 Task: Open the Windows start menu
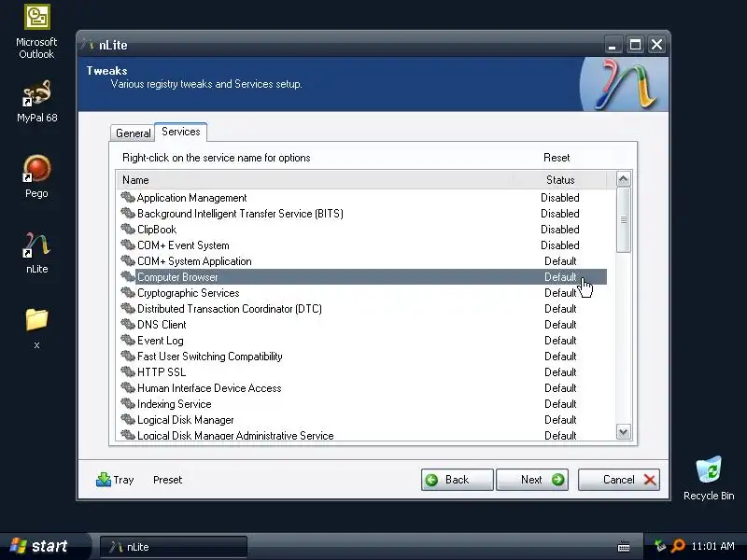pos(43,546)
